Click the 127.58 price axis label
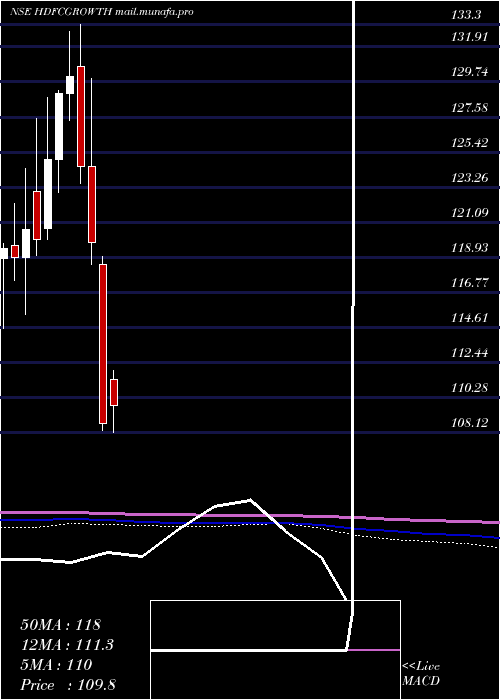This screenshot has width=500, height=700. coord(470,108)
